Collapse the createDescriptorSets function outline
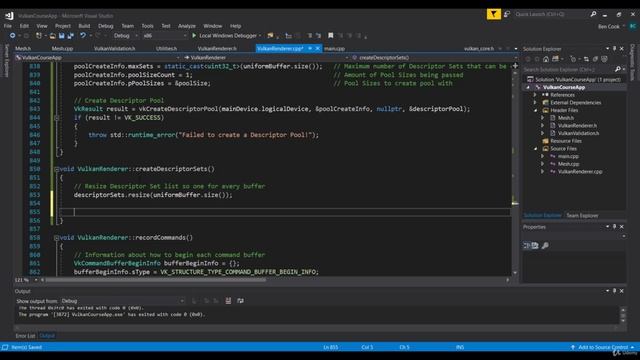This screenshot has width=640, height=360. pyautogui.click(x=56, y=169)
